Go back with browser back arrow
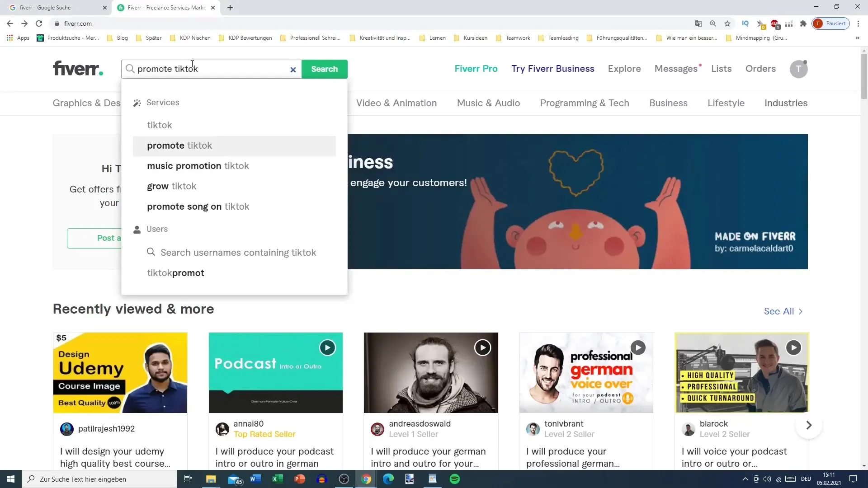This screenshot has width=868, height=488. pyautogui.click(x=10, y=23)
